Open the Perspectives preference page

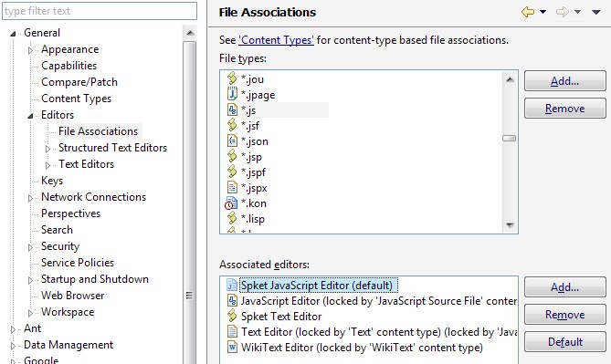(x=71, y=213)
